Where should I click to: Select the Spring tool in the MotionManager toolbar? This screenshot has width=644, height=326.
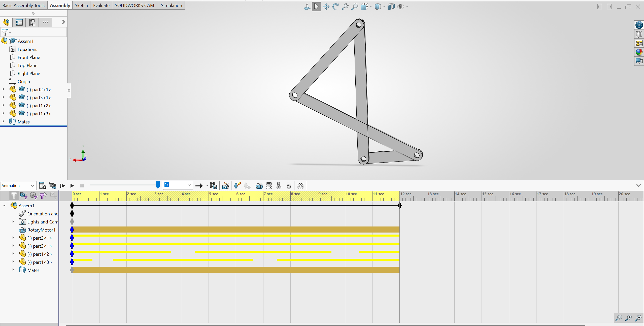coord(269,186)
